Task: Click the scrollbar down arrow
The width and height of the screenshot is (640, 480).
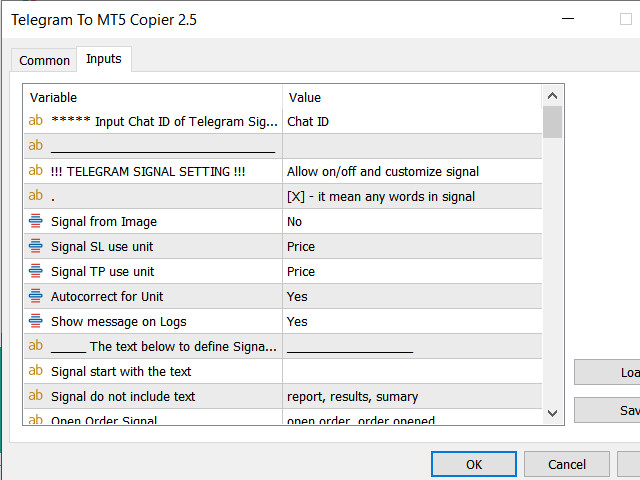Action: point(553,413)
